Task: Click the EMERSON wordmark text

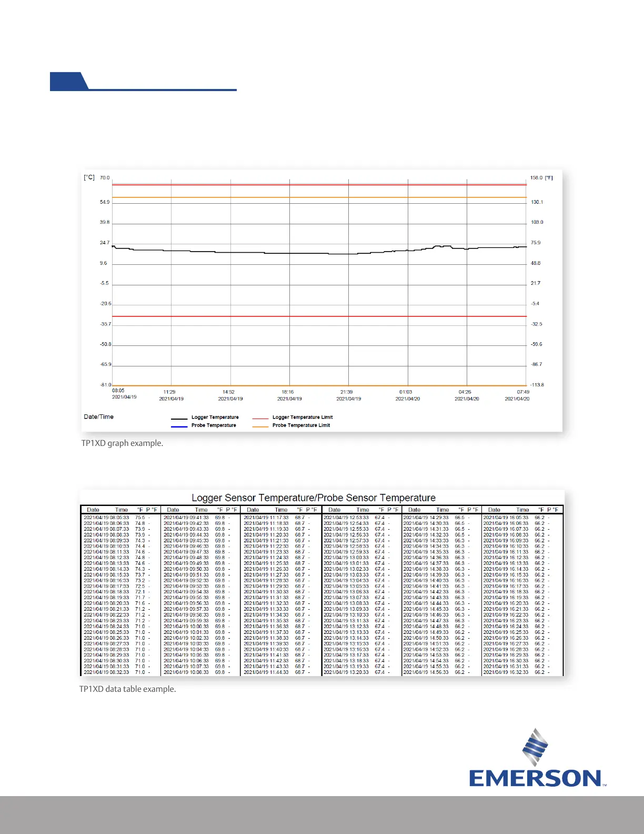Action: [x=535, y=778]
